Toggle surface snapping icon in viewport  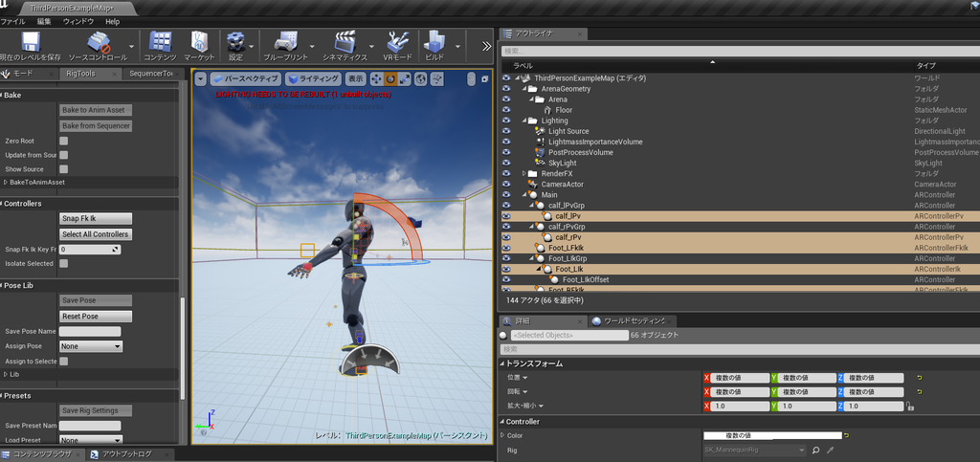(436, 78)
